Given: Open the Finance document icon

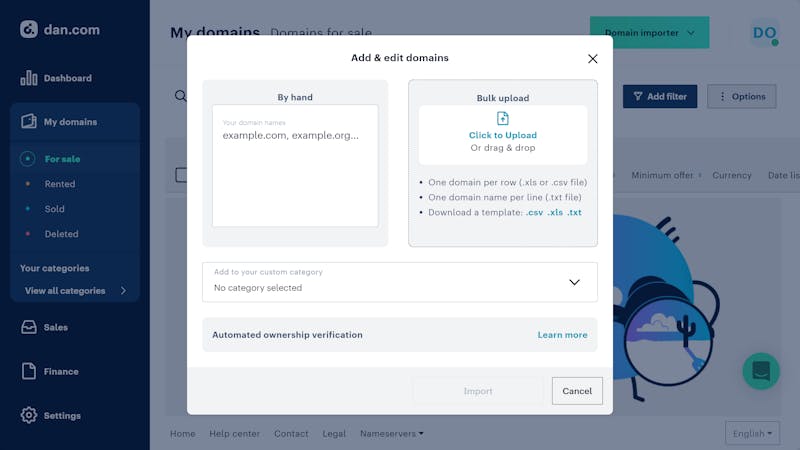Looking at the screenshot, I should click(29, 371).
